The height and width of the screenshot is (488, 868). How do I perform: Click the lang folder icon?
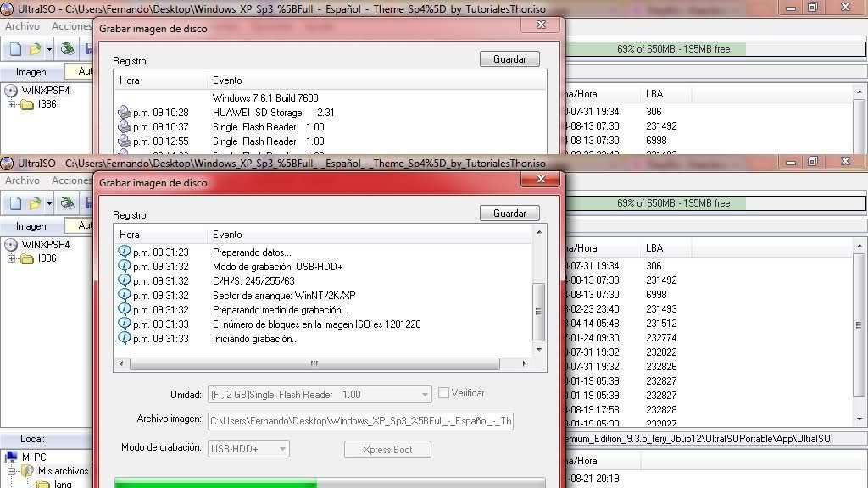[43, 484]
